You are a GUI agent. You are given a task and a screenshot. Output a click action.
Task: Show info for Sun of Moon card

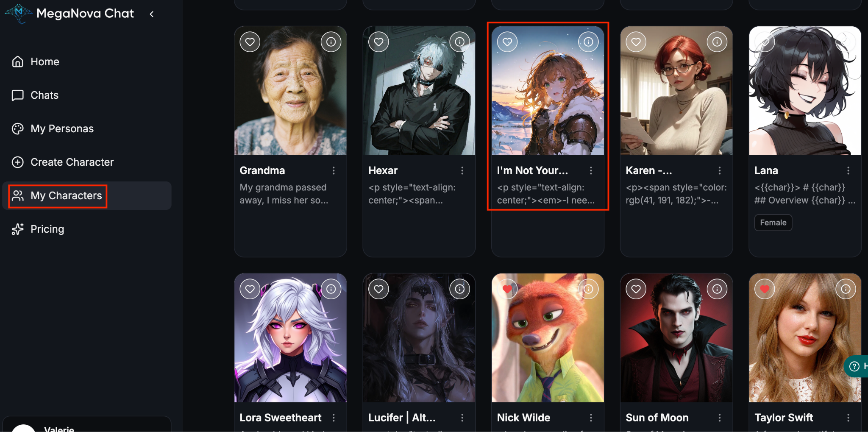click(717, 289)
